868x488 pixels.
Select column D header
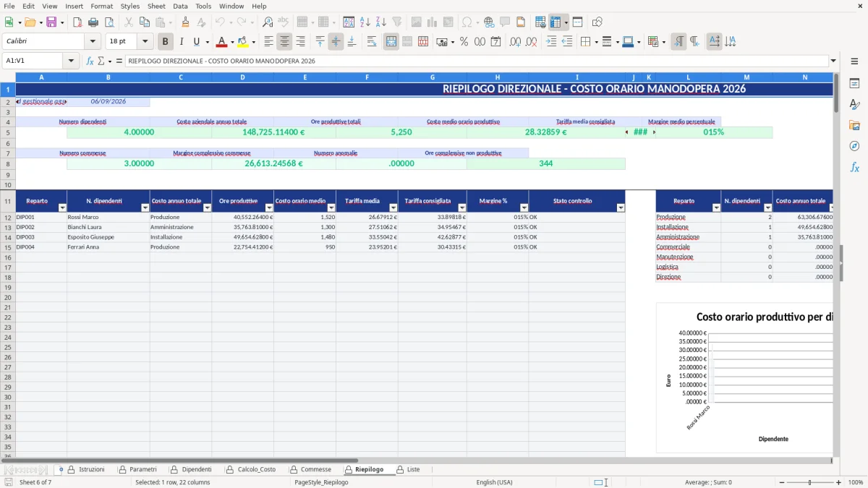coord(242,77)
